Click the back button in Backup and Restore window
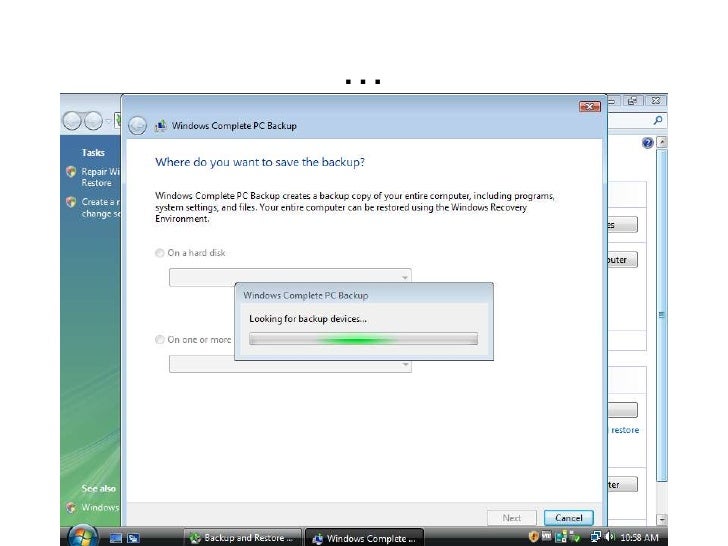Image resolution: width=728 pixels, height=546 pixels. [x=72, y=121]
